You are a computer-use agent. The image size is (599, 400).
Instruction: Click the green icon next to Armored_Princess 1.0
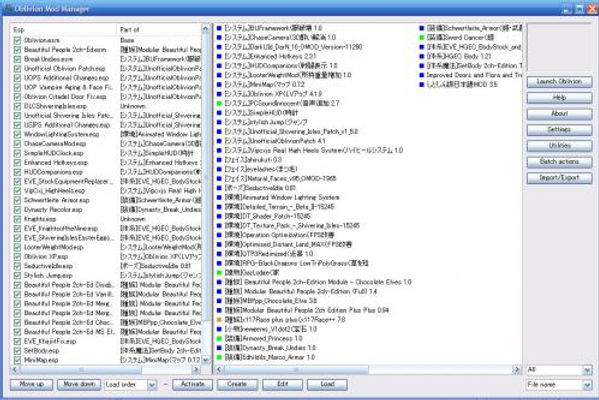coord(219,338)
